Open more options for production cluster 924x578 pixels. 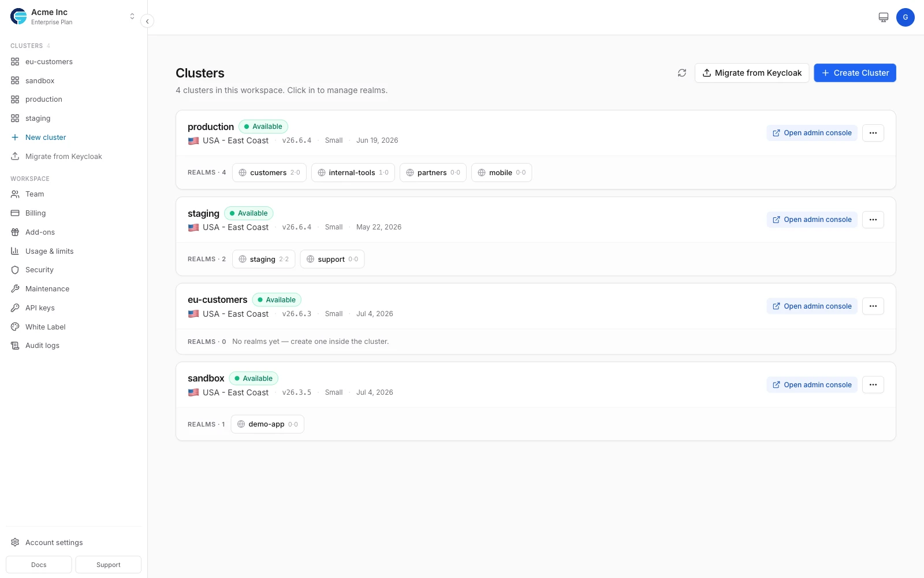pos(873,133)
